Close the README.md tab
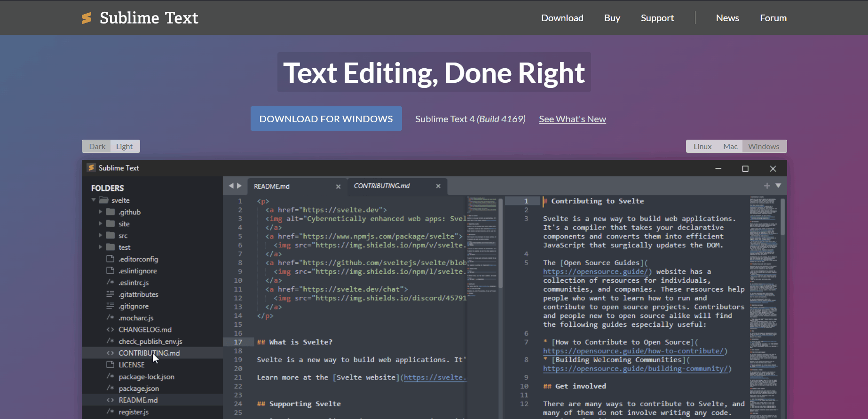The width and height of the screenshot is (868, 419). 338,187
